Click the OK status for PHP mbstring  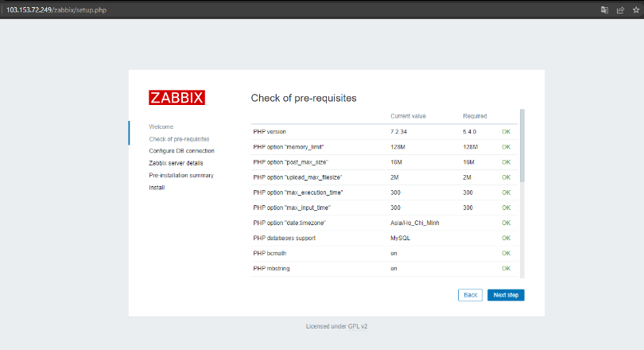[506, 269]
